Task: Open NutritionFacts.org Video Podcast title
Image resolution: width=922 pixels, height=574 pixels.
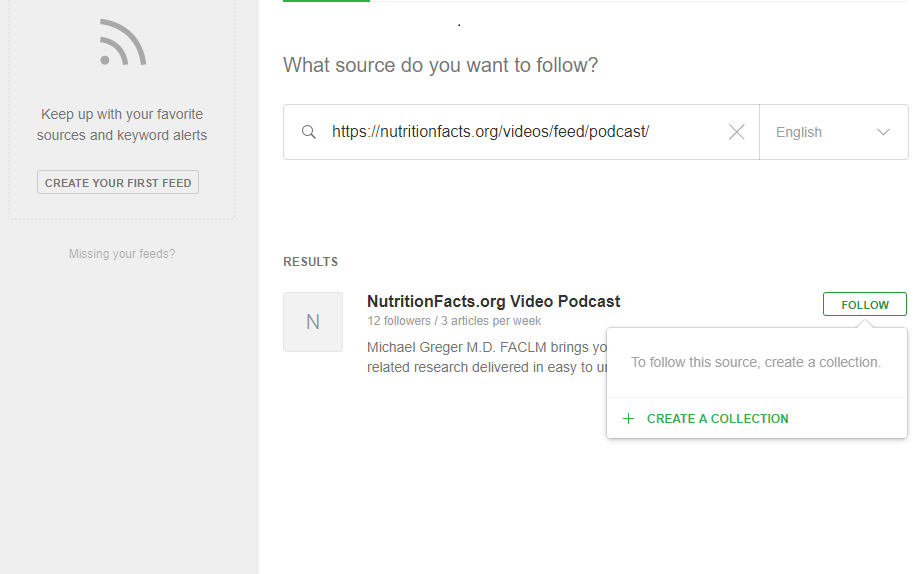Action: click(493, 301)
